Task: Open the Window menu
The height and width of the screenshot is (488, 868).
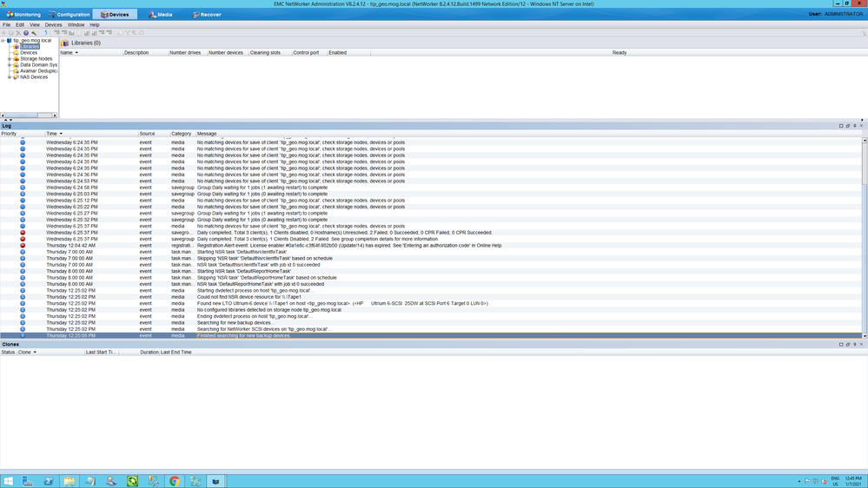Action: [x=76, y=25]
